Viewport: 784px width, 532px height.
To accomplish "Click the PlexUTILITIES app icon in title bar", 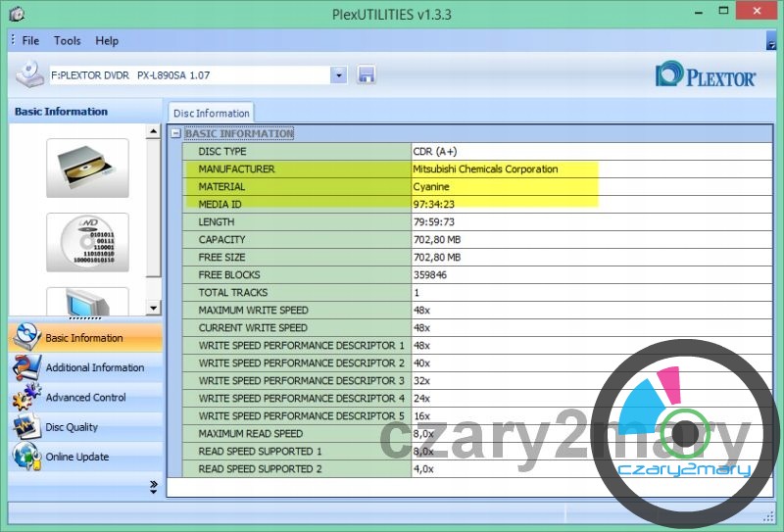I will click(14, 14).
